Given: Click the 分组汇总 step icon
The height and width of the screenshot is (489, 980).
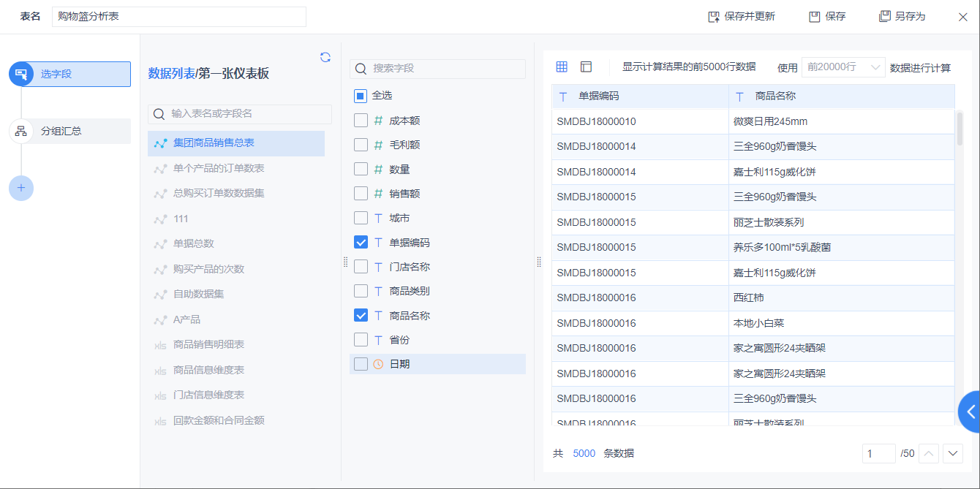Looking at the screenshot, I should pyautogui.click(x=21, y=131).
